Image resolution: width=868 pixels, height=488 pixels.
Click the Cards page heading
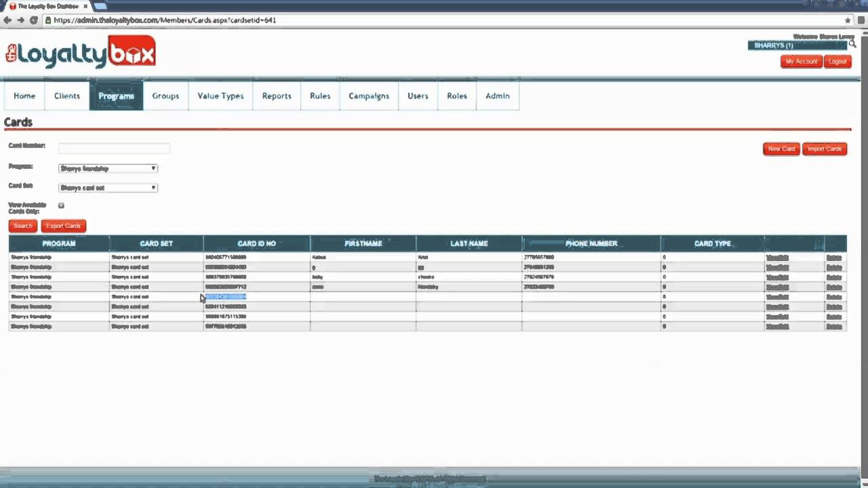(x=18, y=123)
